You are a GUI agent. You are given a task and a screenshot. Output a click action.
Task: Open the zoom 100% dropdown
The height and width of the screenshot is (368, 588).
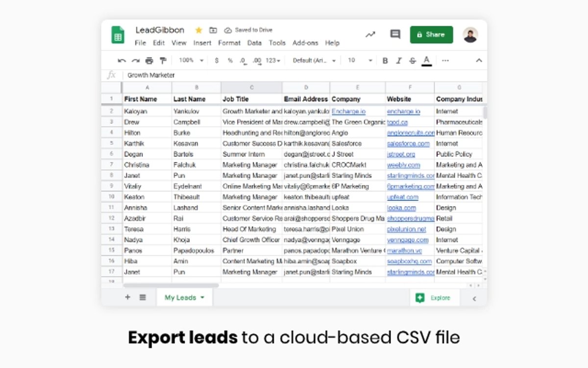tap(191, 60)
